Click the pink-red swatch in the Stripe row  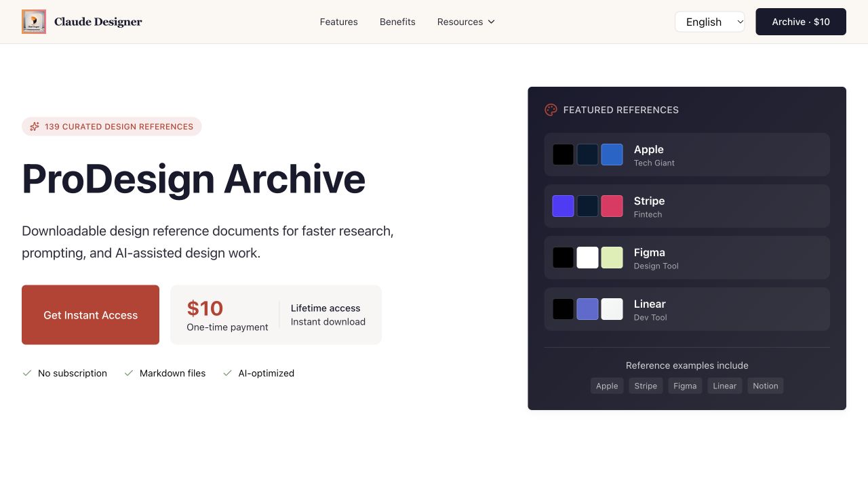point(612,206)
